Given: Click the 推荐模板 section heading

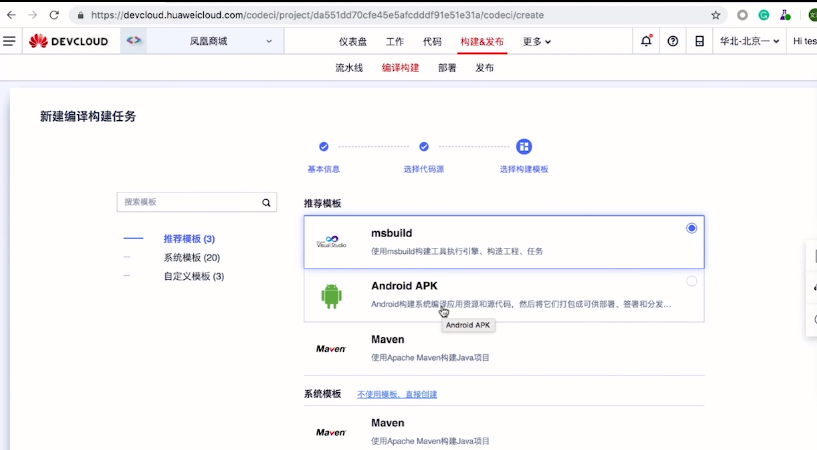Looking at the screenshot, I should point(323,204).
